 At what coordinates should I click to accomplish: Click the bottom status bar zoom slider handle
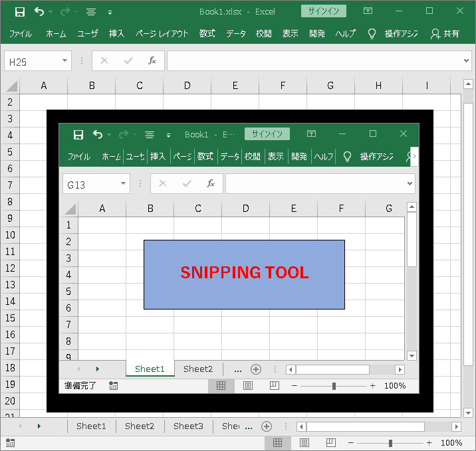tap(390, 443)
